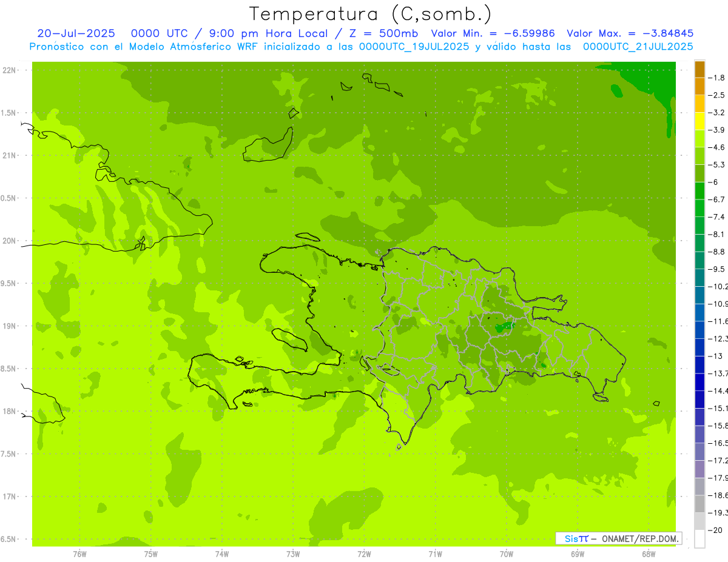The height and width of the screenshot is (562, 728).
Task: Click the '68W' longitude label
Action: (x=649, y=554)
